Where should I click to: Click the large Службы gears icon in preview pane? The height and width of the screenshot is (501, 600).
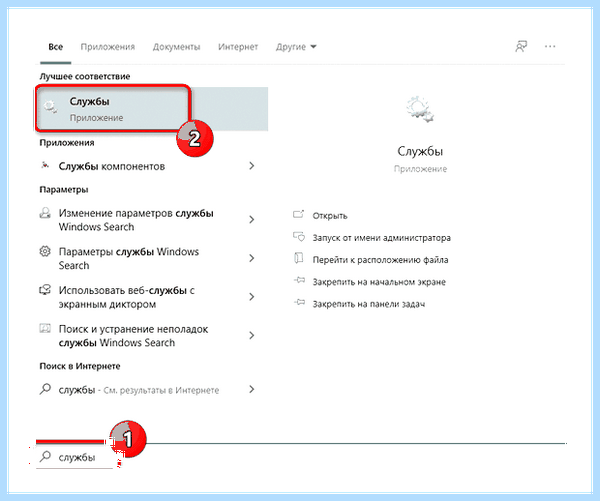tap(420, 109)
